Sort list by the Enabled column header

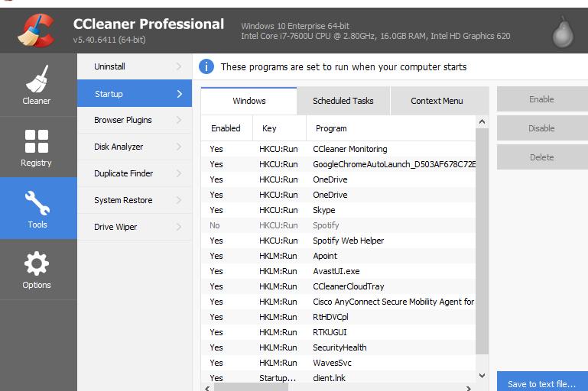click(x=226, y=128)
